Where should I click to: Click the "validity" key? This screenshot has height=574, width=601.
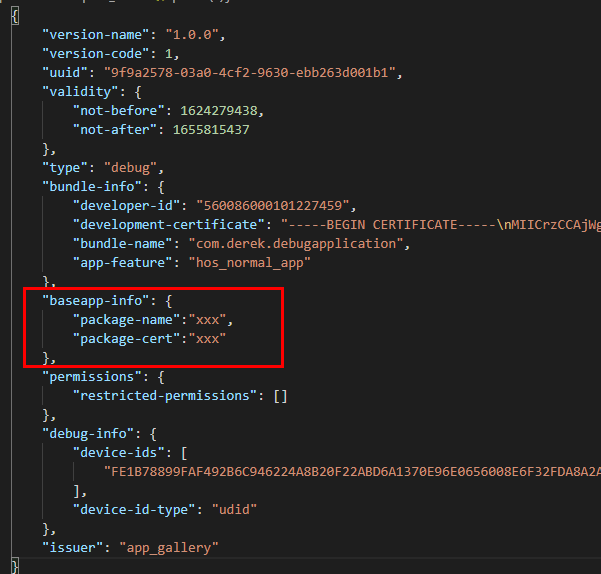click(80, 92)
